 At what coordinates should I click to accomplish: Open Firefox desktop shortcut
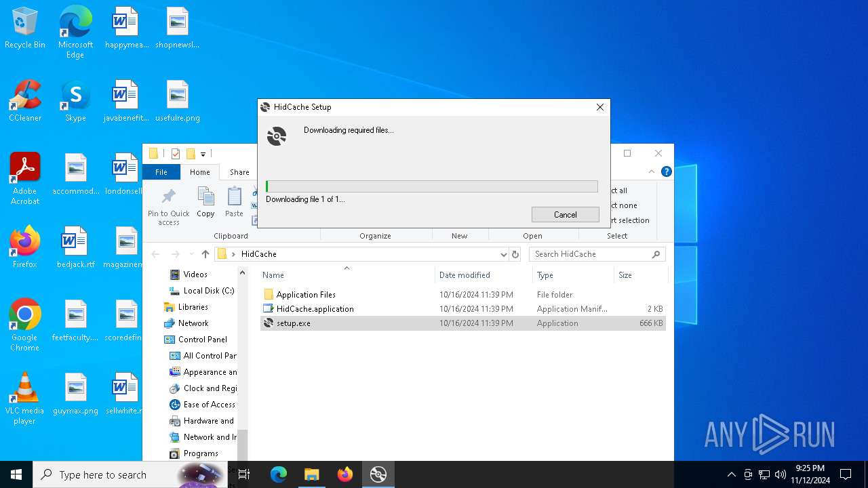point(25,247)
